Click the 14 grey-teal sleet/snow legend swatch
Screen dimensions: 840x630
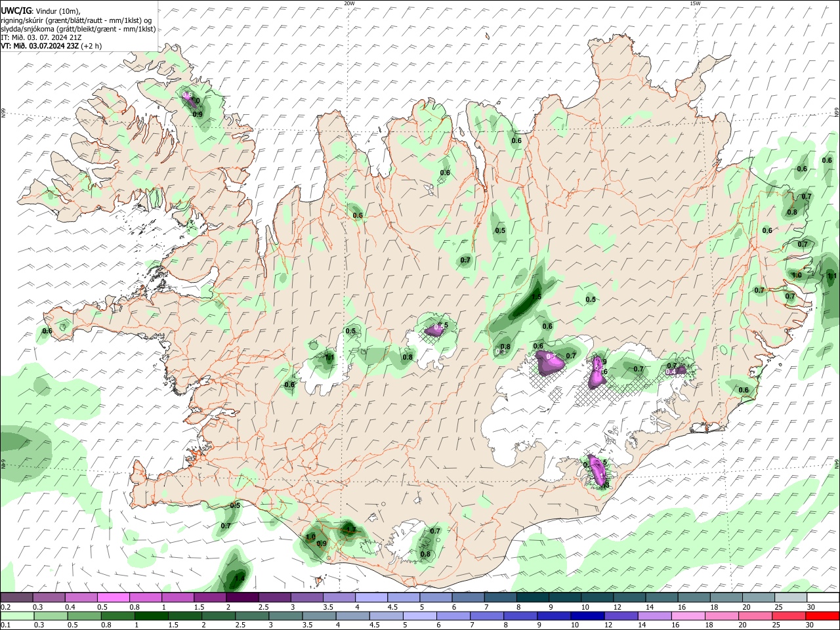click(x=661, y=597)
